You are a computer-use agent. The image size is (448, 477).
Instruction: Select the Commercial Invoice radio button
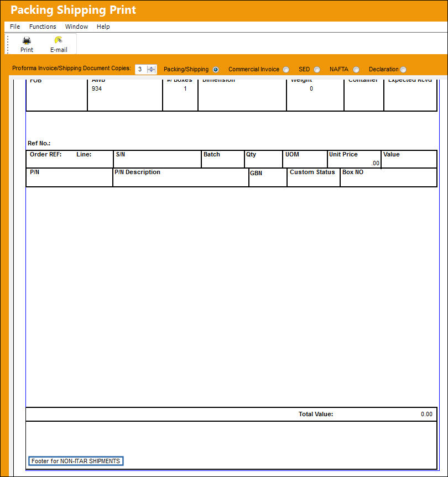click(x=286, y=70)
